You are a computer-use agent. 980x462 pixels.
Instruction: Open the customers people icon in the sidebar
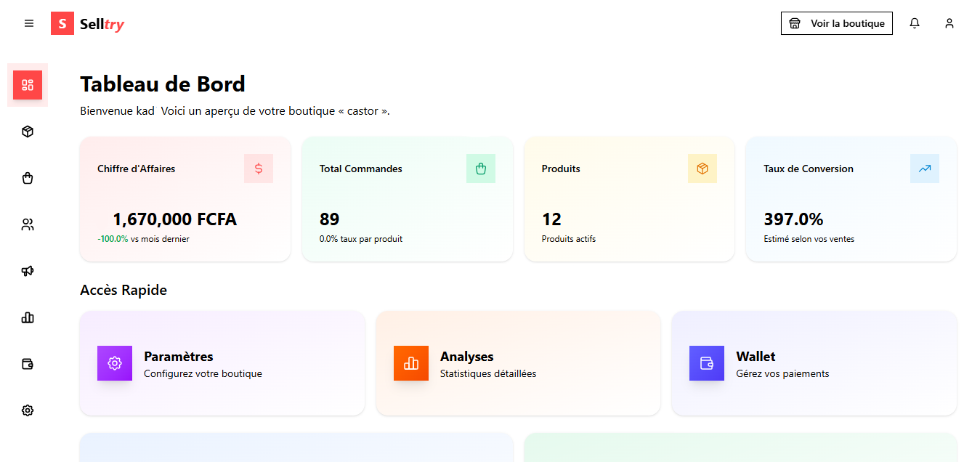tap(28, 224)
